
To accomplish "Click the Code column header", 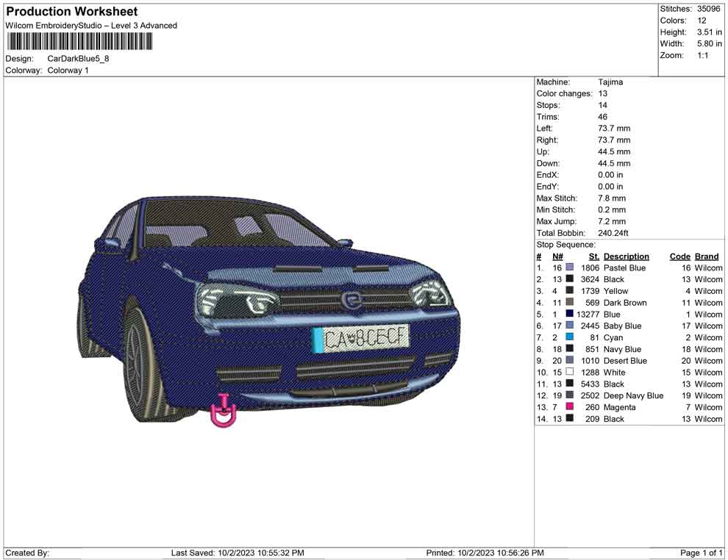I will (679, 256).
